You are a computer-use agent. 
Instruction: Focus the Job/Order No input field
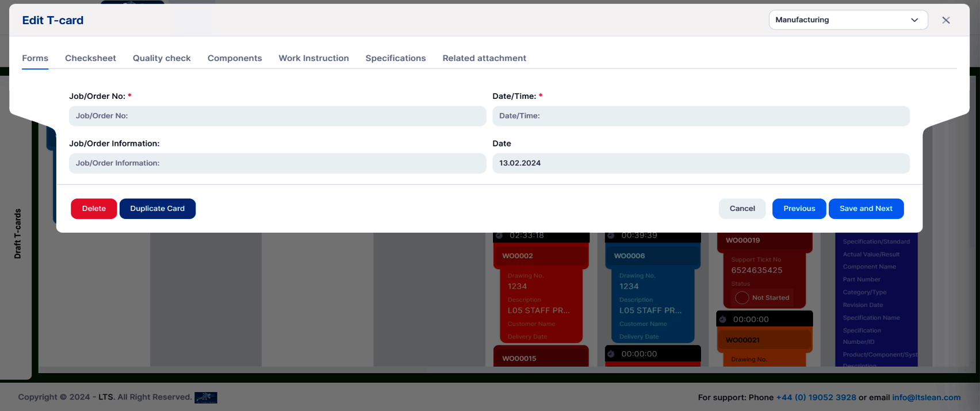278,116
